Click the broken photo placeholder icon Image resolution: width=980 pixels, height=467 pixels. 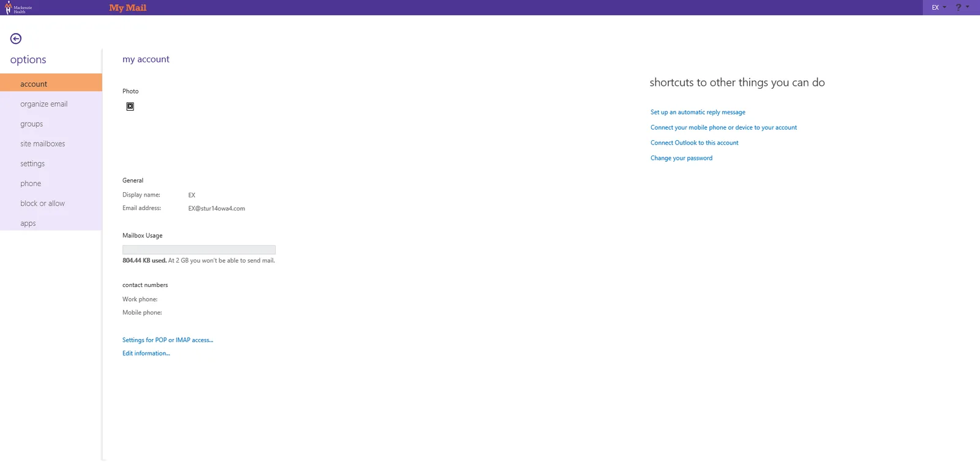tap(130, 106)
